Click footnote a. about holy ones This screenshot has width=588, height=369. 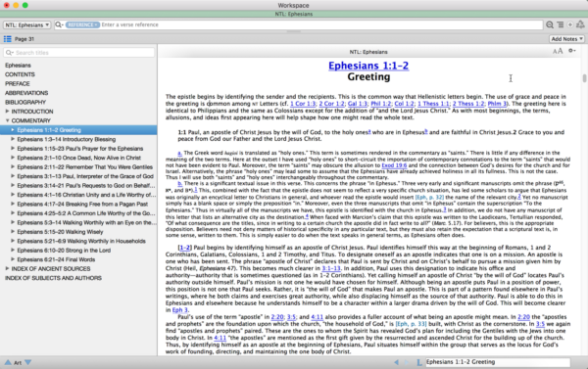(x=179, y=153)
